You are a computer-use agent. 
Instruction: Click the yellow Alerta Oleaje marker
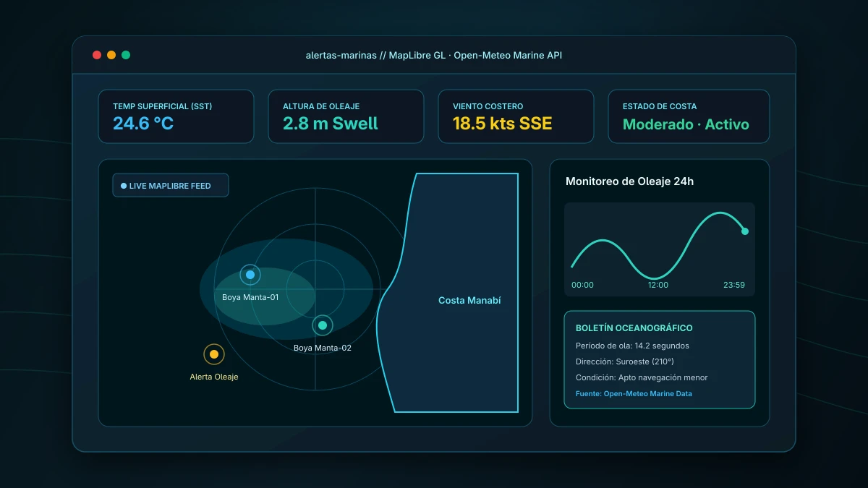(x=214, y=354)
